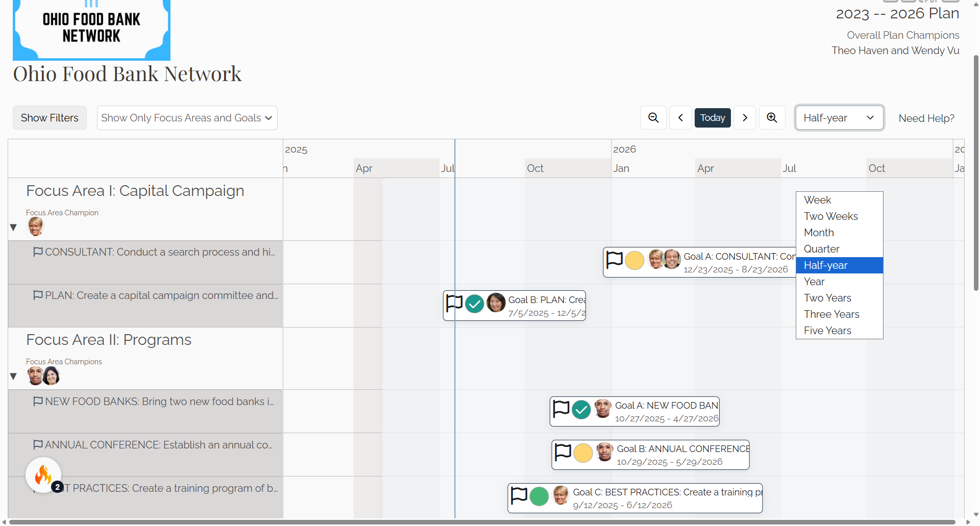Click the yellow status circle on Goal B: ANNUAL CONFERENCE
The image size is (980, 526).
click(583, 453)
